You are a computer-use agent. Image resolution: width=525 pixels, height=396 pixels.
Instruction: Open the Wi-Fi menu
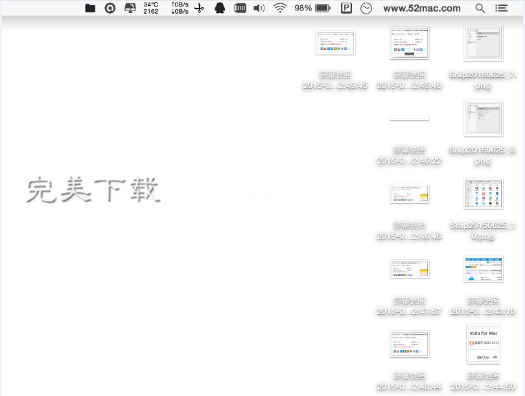tap(280, 8)
